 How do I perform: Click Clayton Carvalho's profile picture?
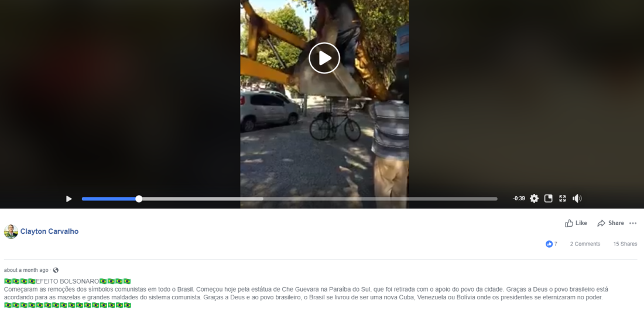pos(11,232)
